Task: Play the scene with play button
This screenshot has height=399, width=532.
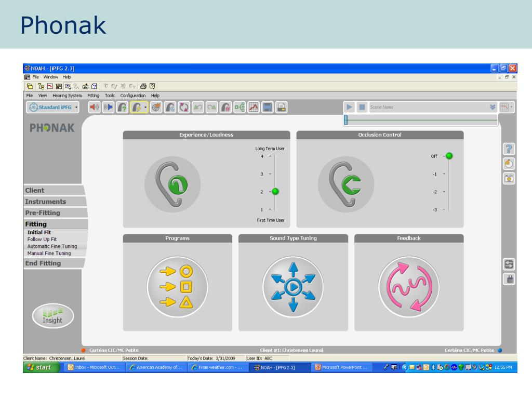Action: point(349,107)
